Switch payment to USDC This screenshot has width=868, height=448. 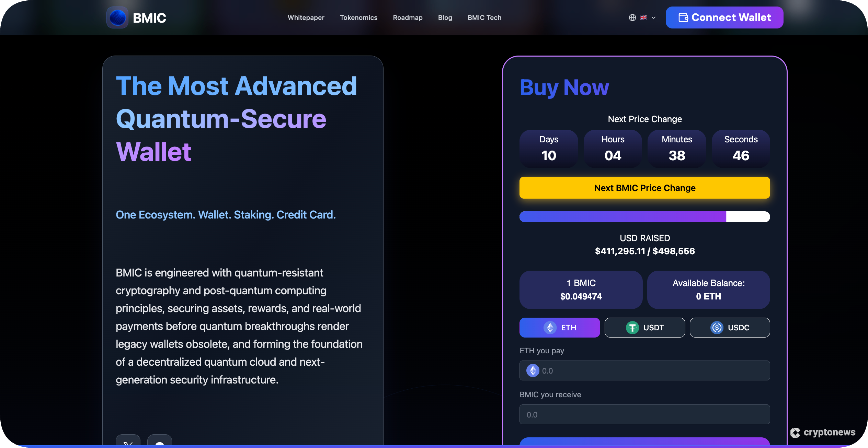[730, 327]
